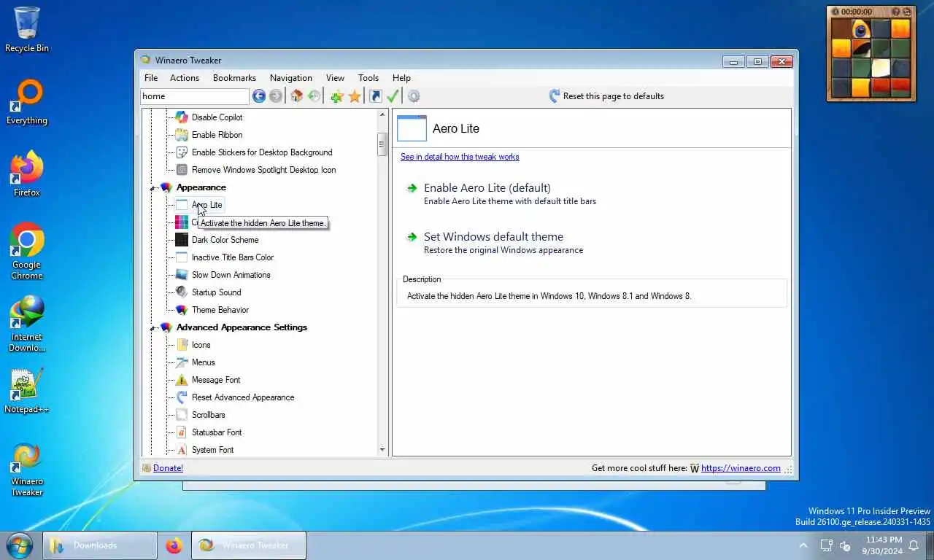The image size is (934, 560).
Task: Click the taskbar clock showing 11:43 PM
Action: 882,545
